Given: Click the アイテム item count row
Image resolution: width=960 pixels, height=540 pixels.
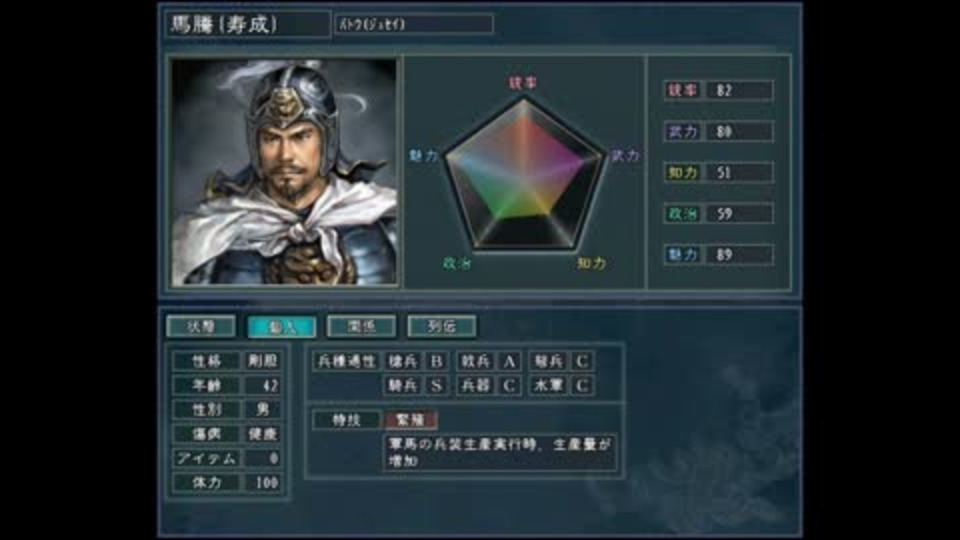Looking at the screenshot, I should point(227,458).
